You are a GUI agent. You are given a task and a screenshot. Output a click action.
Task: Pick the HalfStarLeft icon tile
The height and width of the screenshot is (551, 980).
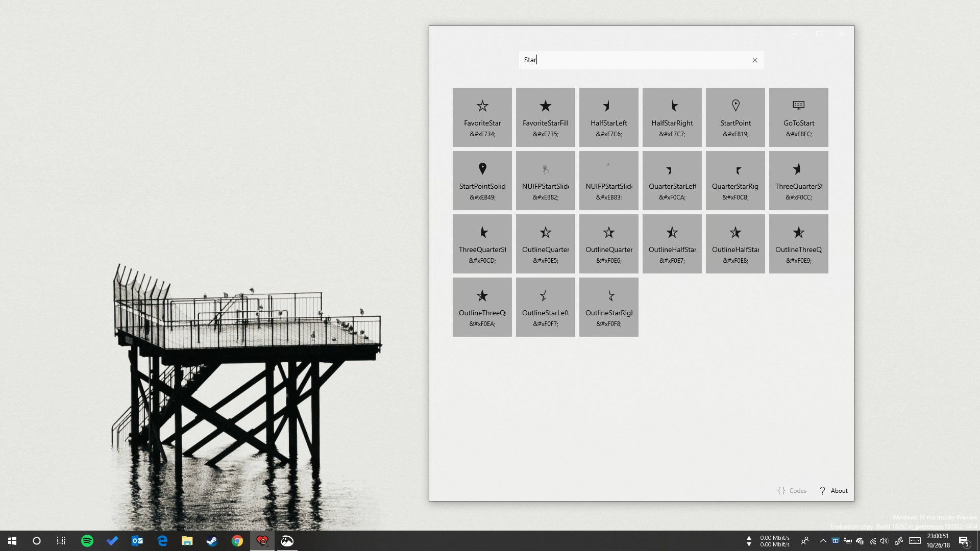[x=608, y=117]
